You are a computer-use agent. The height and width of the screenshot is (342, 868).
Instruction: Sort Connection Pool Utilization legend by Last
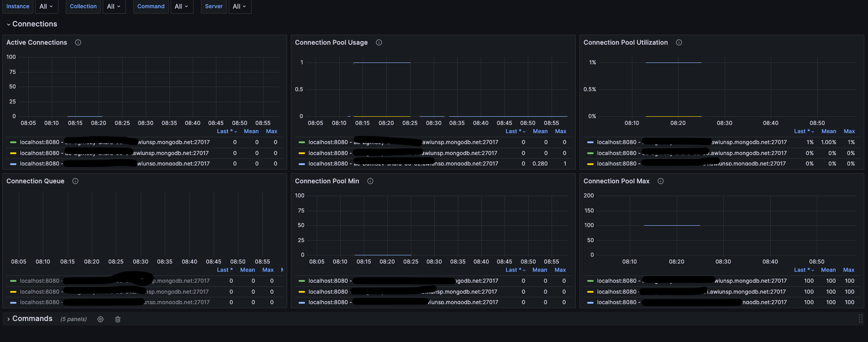coord(804,131)
